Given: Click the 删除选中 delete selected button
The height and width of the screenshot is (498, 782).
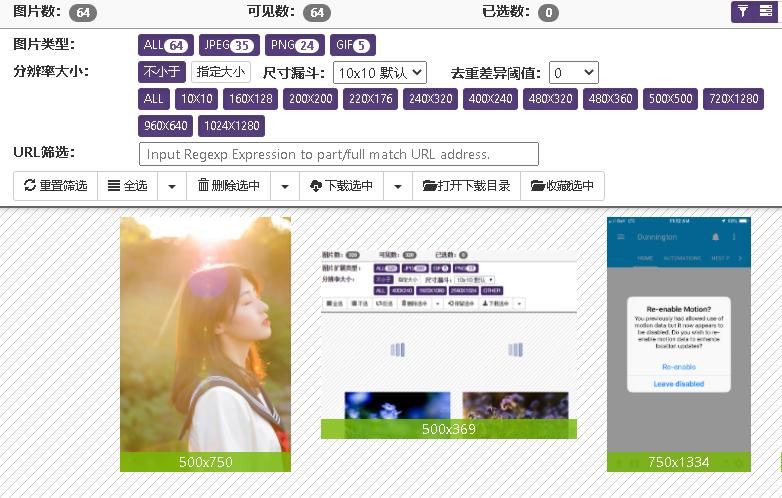Looking at the screenshot, I should tap(229, 186).
